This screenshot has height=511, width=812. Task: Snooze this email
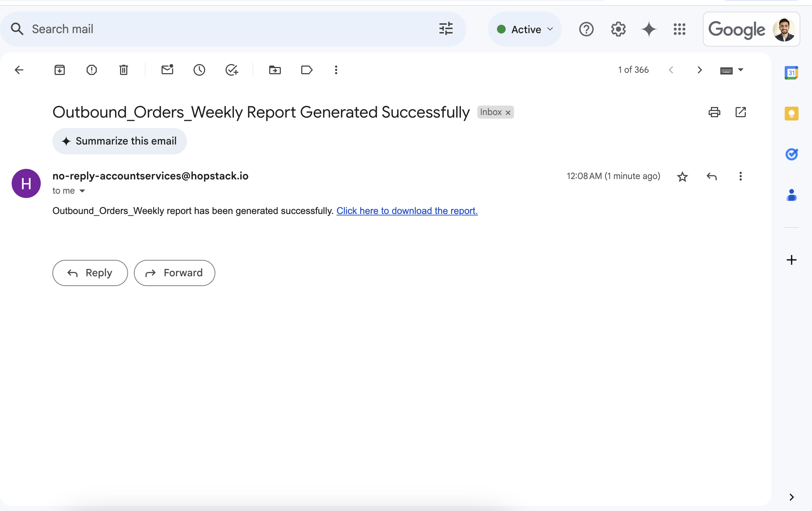(x=199, y=70)
